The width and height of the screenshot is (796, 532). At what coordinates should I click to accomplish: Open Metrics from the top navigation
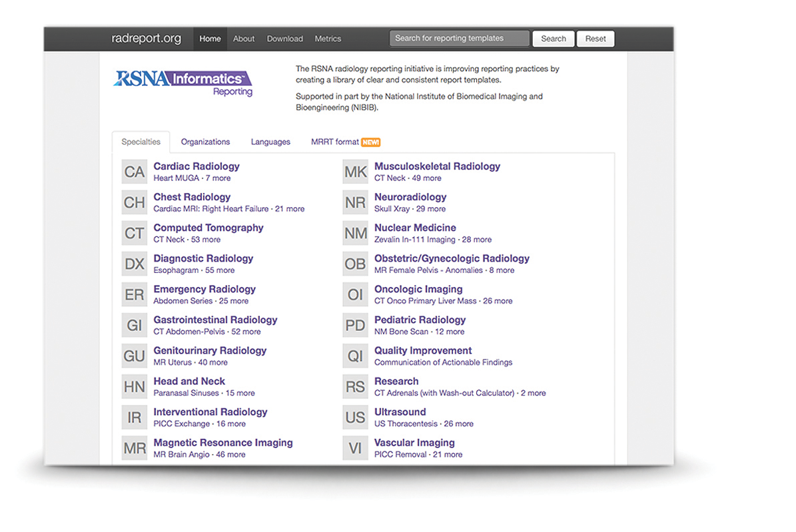pos(328,39)
